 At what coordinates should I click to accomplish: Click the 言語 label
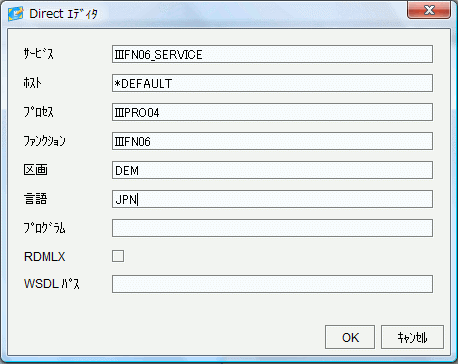click(x=35, y=199)
